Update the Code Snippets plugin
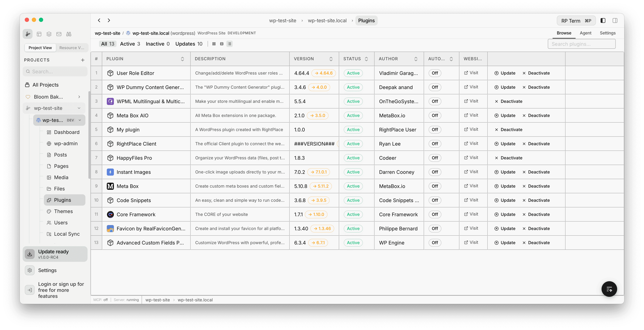Screen dimensions: 644x330 click(505, 200)
